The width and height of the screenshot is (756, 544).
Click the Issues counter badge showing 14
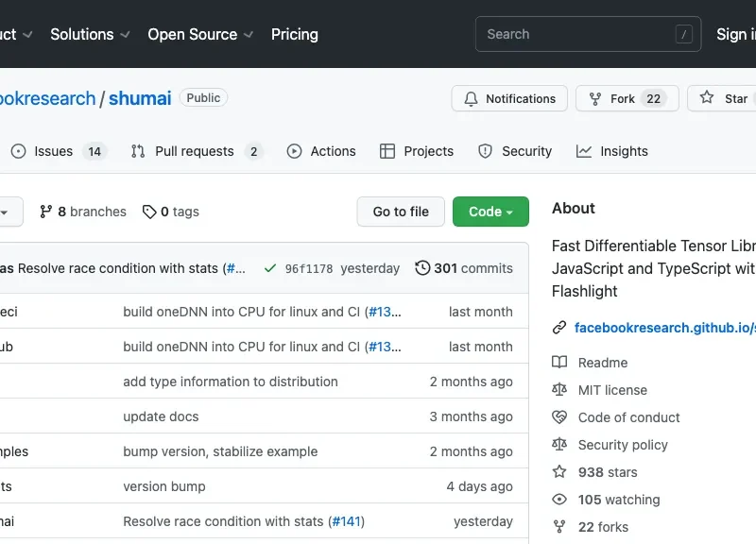point(94,152)
